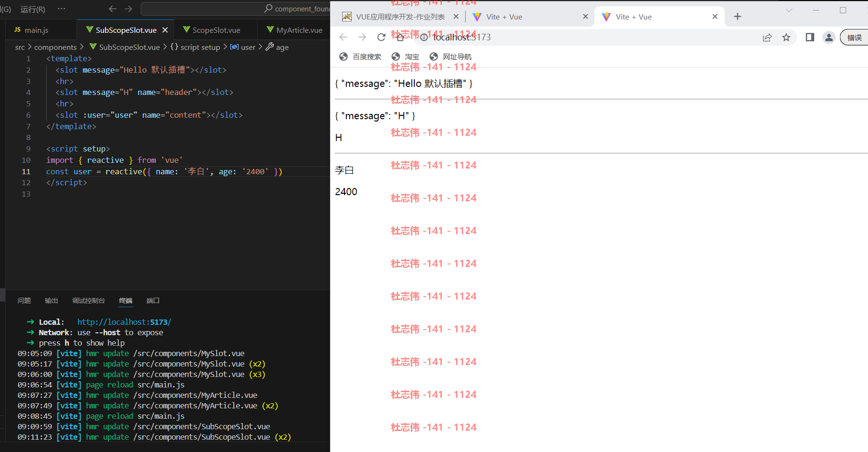Click the 2400 text on the page
868x452 pixels.
click(346, 191)
